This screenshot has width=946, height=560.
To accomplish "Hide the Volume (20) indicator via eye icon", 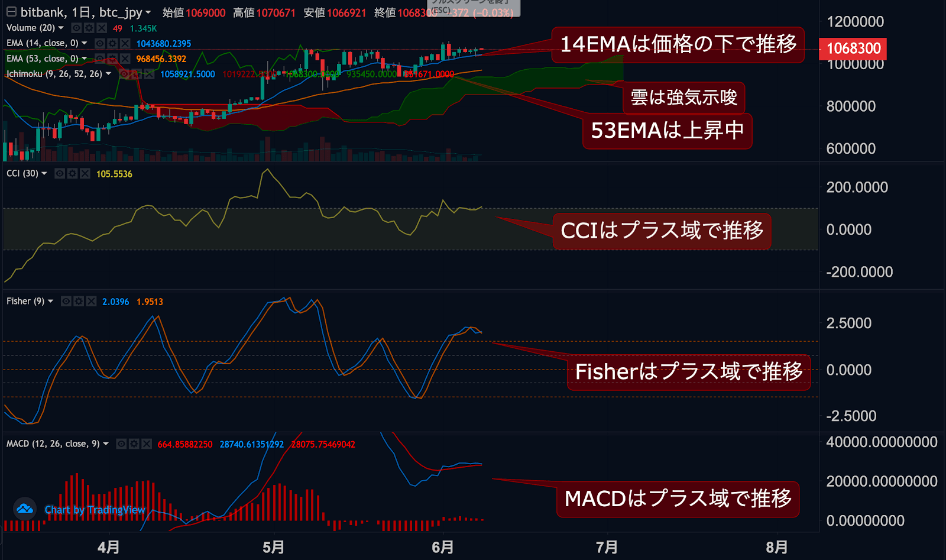I will tap(76, 28).
